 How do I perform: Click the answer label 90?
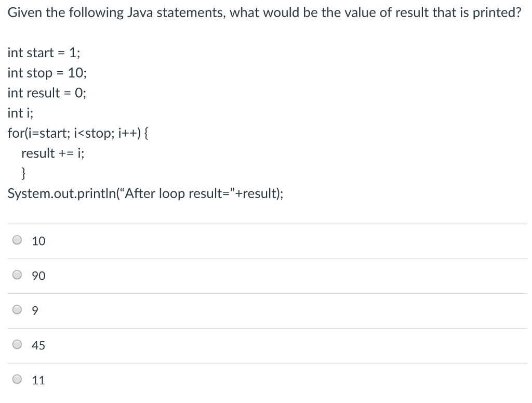[x=38, y=276]
